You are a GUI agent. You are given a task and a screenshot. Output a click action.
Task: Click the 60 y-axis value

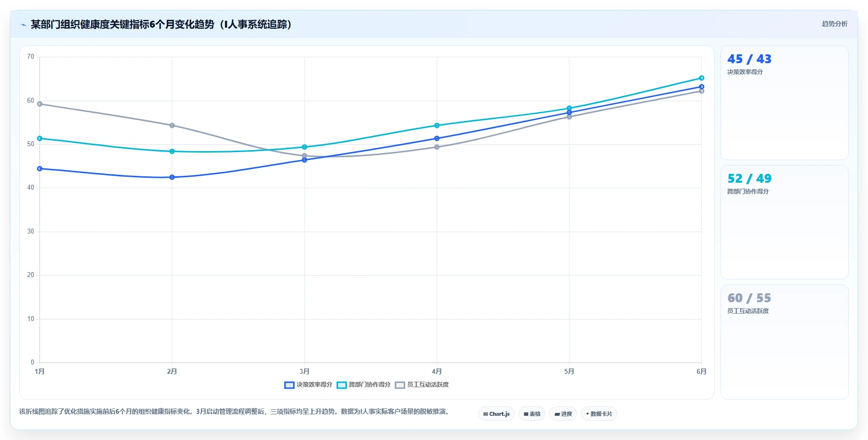31,101
